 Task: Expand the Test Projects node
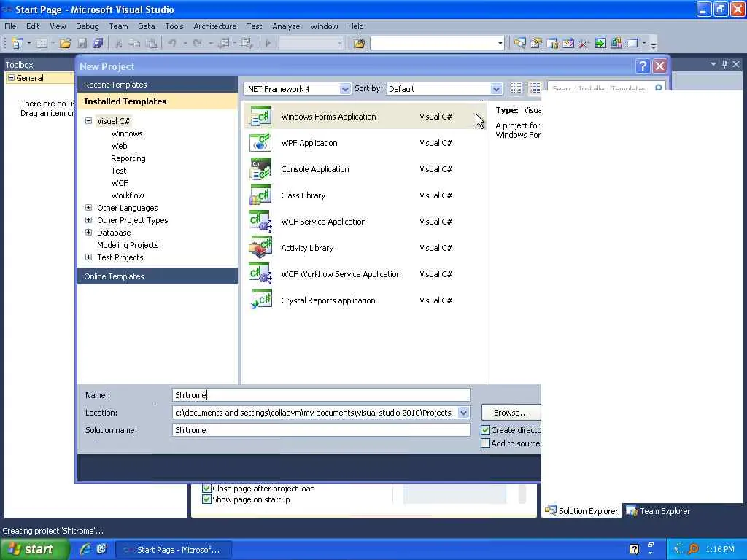tap(88, 257)
